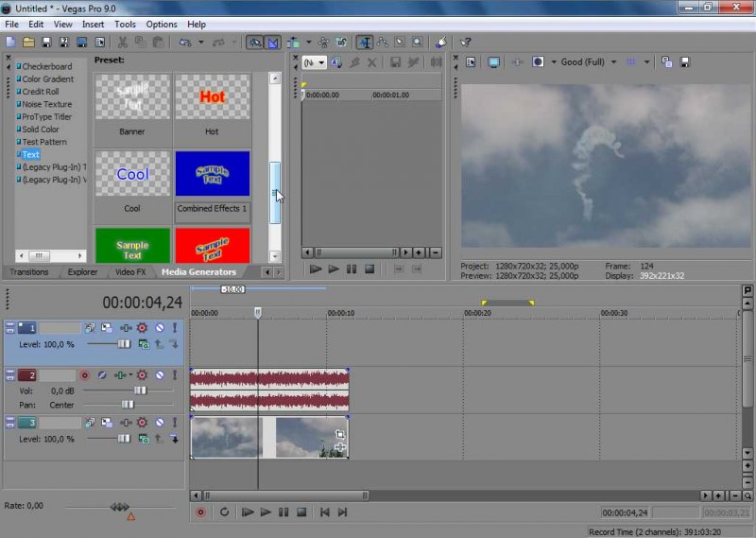Image resolution: width=756 pixels, height=538 pixels.
Task: Select the Hot text preset thumbnail
Action: pos(212,97)
